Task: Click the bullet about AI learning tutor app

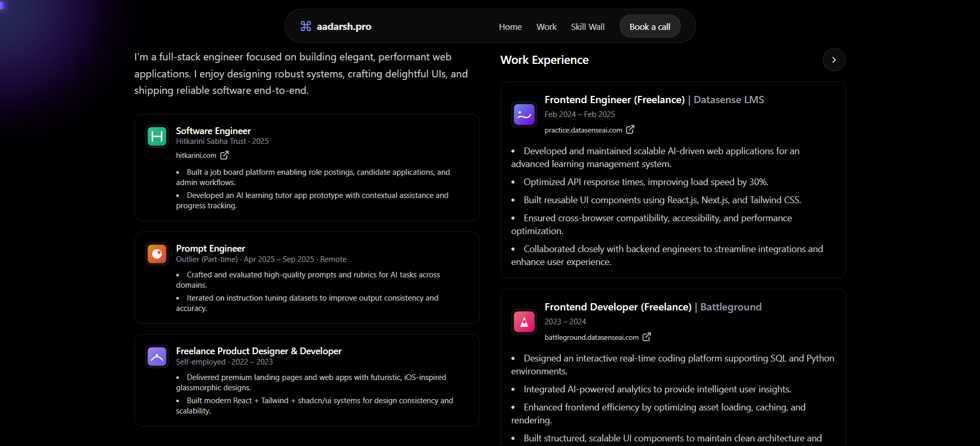Action: (312, 201)
